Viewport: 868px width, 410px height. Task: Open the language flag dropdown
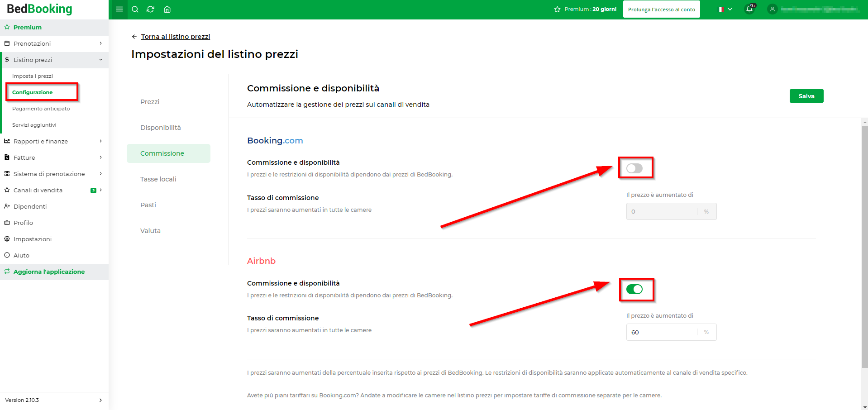[x=725, y=9]
